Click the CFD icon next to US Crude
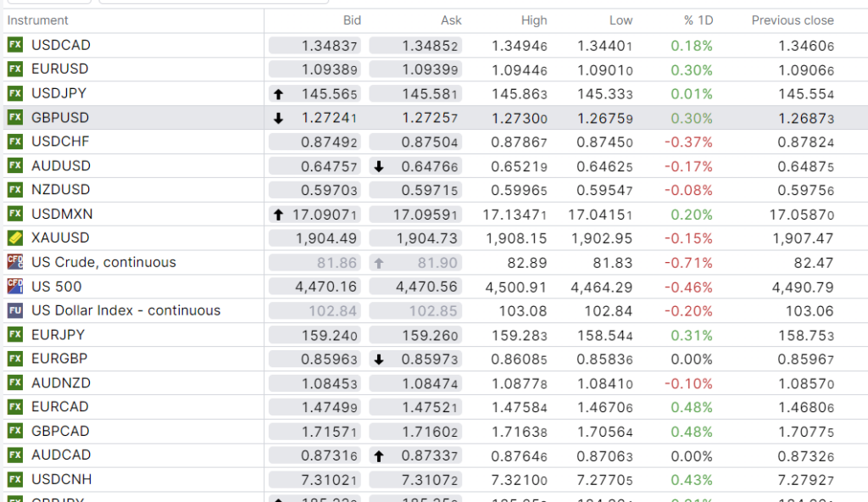Screen dimensions: 868x502 14,262
